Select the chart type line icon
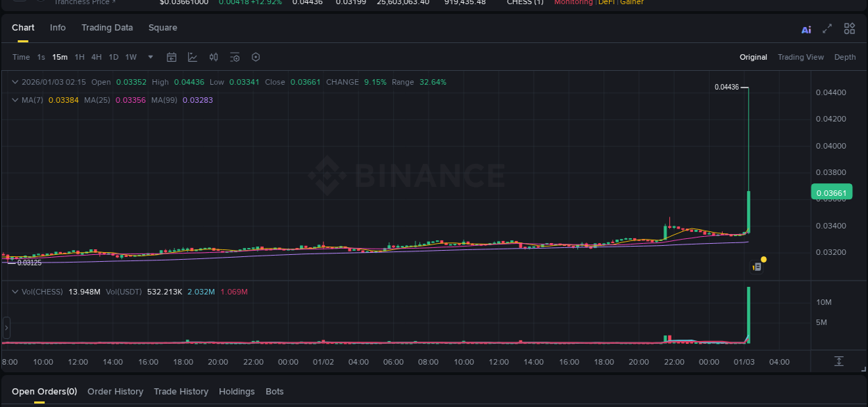Screen dimensions: 868x407 [x=192, y=57]
